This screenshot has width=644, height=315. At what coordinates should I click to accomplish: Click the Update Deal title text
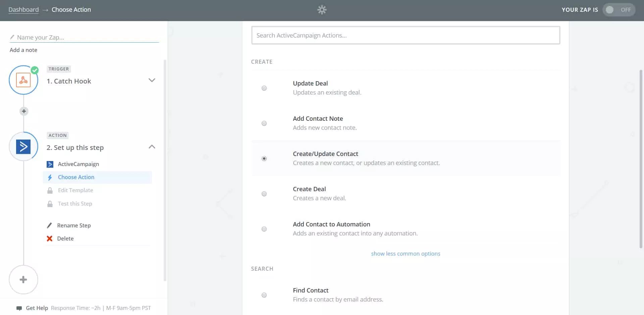click(x=310, y=83)
